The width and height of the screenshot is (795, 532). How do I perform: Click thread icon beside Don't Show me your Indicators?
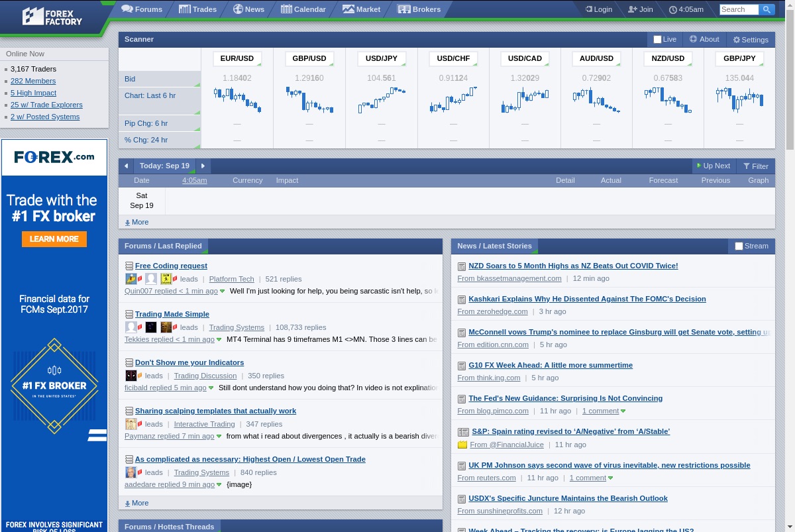pyautogui.click(x=129, y=362)
